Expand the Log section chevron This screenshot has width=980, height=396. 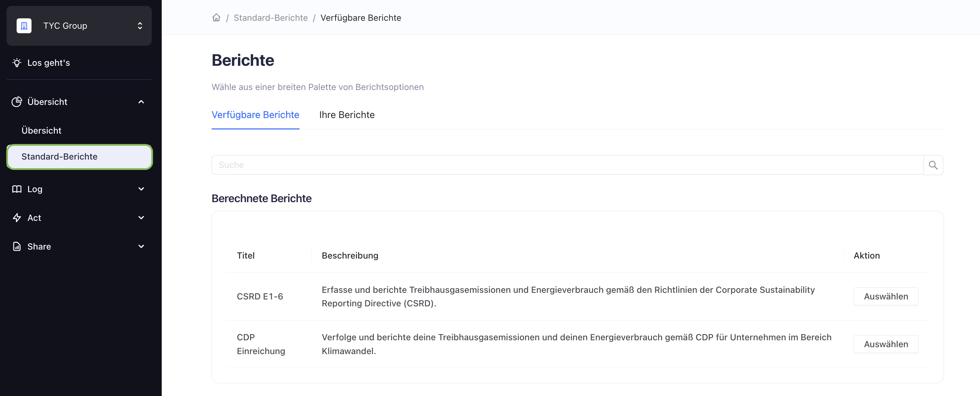click(x=141, y=189)
